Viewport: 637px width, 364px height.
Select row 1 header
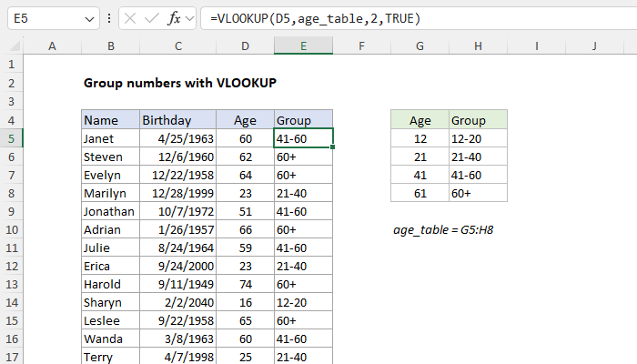[11, 65]
